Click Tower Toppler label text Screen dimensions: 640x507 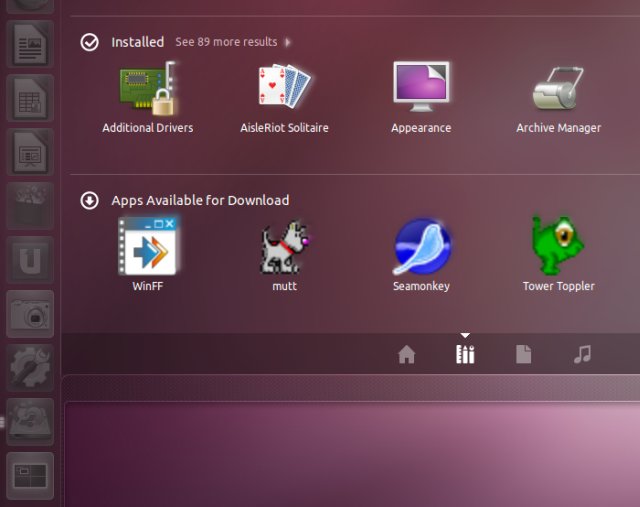coord(558,286)
